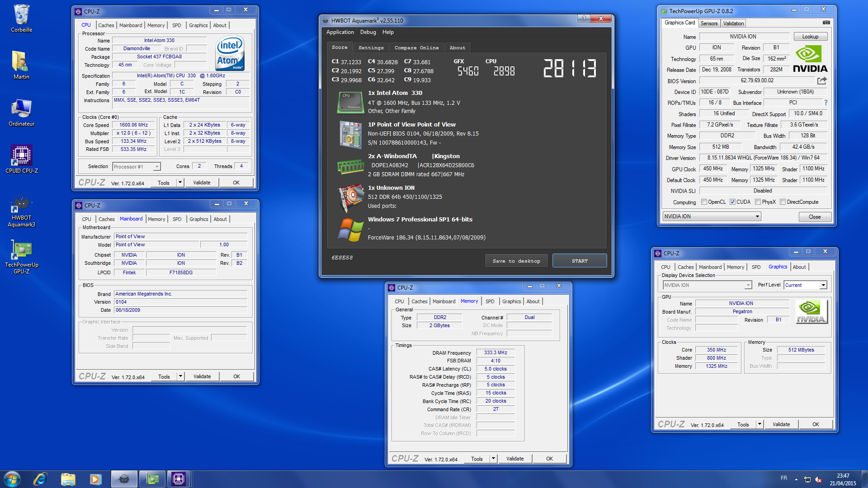
Task: Click the Close button in GPU-Z
Action: point(815,217)
